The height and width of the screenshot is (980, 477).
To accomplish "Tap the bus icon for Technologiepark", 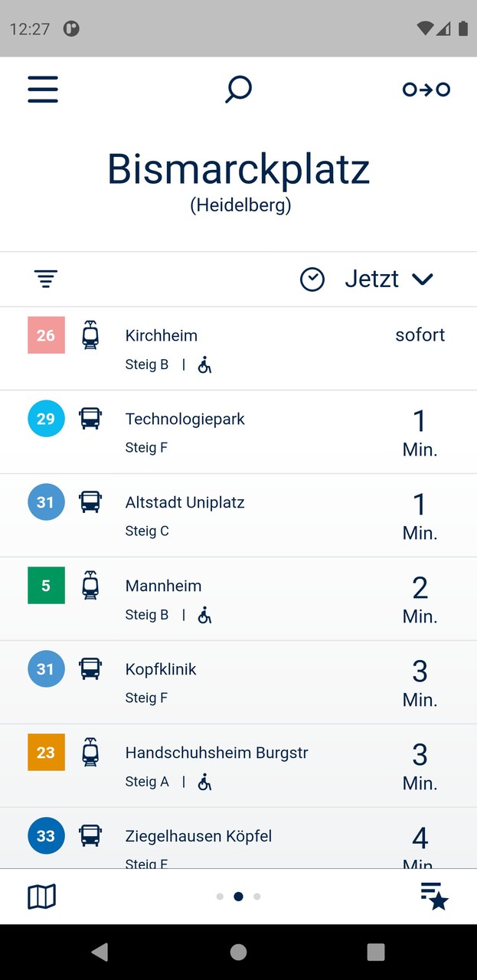I will (x=90, y=419).
